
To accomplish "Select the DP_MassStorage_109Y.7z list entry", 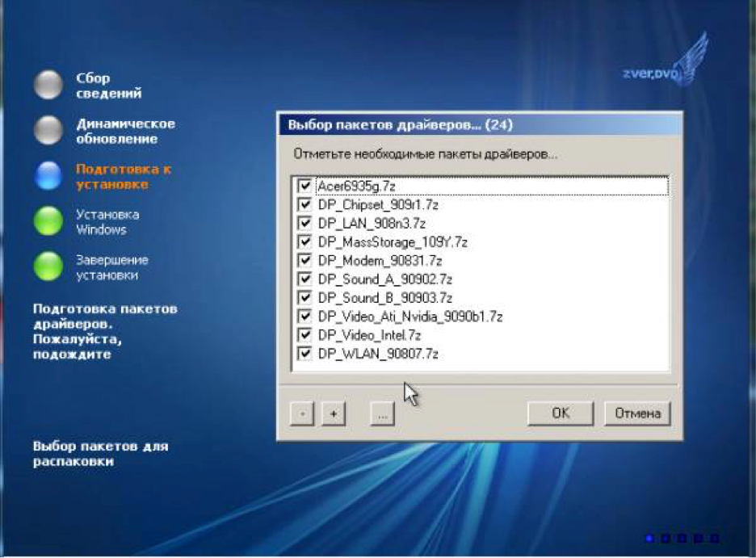I will pos(393,242).
